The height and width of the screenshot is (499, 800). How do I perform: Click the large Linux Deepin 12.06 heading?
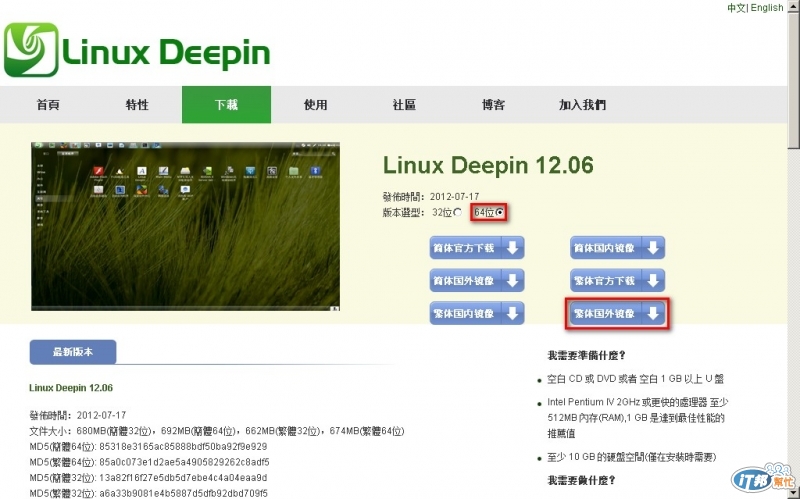[488, 165]
